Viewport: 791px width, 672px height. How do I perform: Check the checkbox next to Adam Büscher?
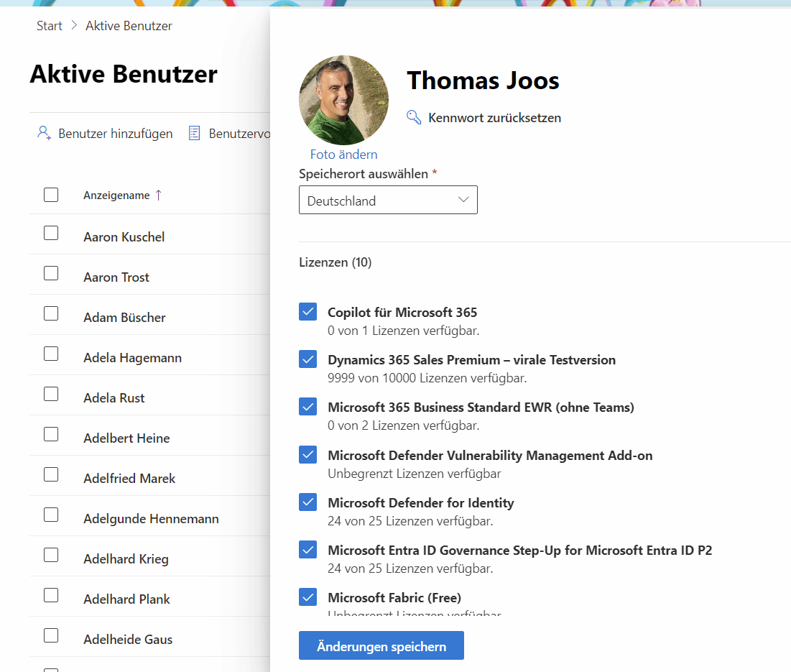click(51, 314)
